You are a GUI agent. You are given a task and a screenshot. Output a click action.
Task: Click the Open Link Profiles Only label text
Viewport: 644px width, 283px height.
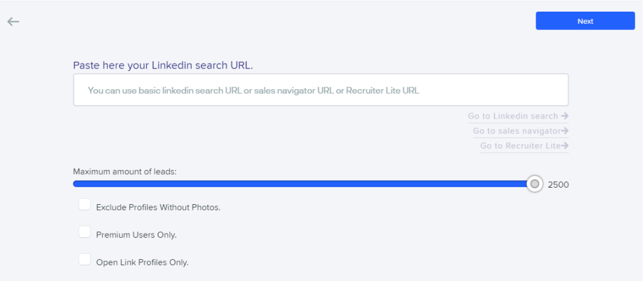[142, 262]
